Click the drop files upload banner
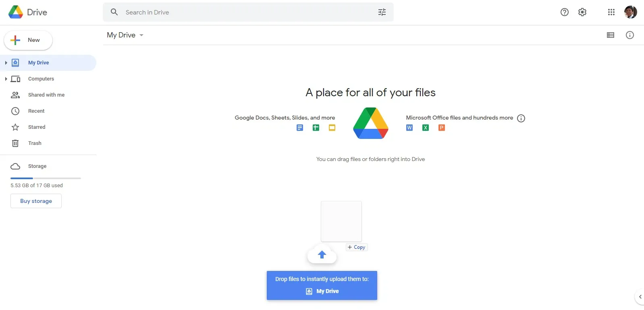Viewport: 644px width, 310px height. coord(322,285)
